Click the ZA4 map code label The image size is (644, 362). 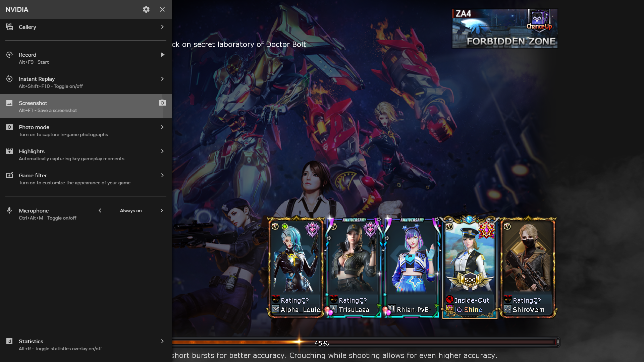[464, 14]
